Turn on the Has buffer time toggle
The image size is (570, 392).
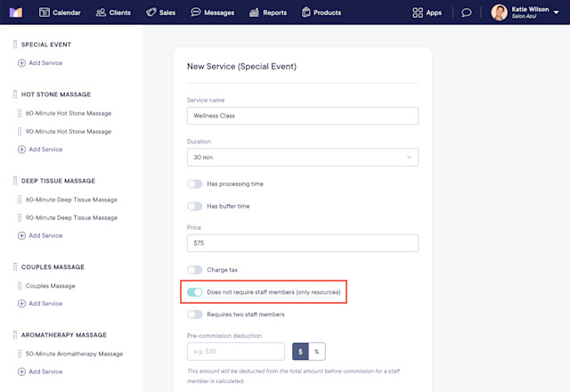pos(195,206)
